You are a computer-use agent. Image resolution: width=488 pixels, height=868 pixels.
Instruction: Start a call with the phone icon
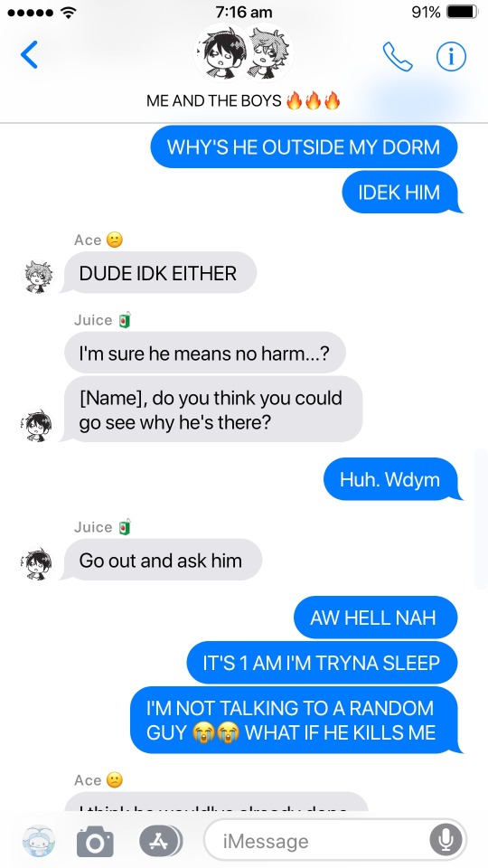[x=398, y=56]
